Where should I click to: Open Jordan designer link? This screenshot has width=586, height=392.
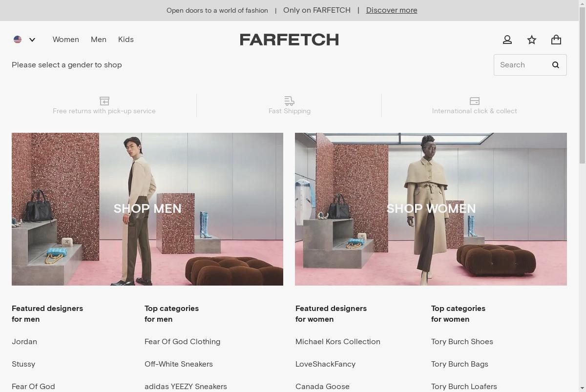tap(24, 342)
